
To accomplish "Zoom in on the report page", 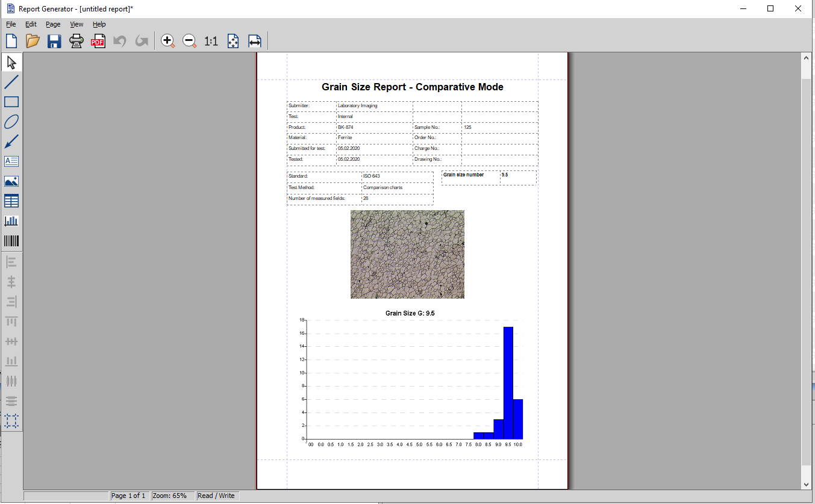I will point(167,42).
